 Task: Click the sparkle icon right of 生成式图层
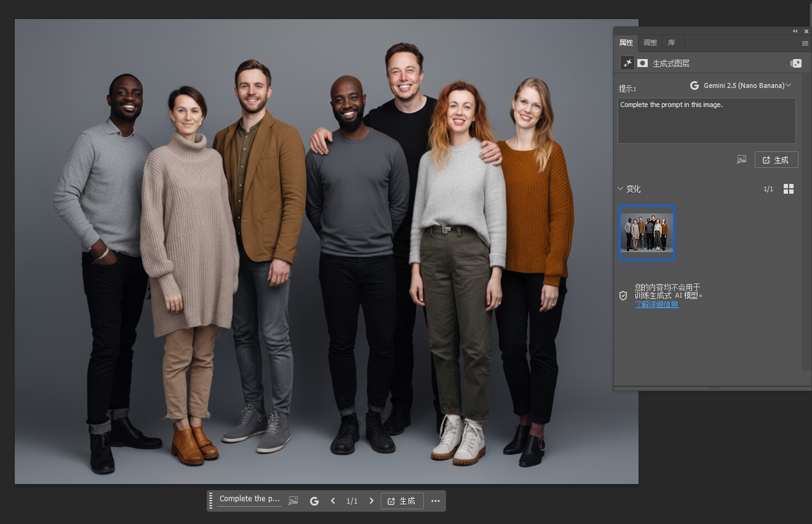[x=796, y=63]
